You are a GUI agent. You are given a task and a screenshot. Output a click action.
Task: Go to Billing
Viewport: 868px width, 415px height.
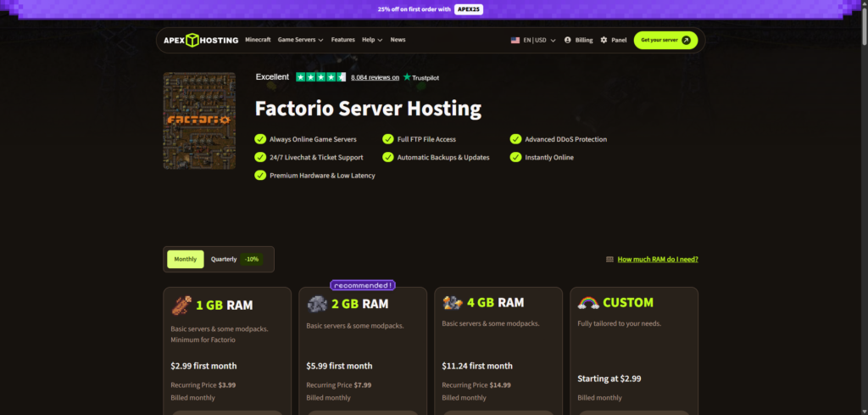coord(578,40)
